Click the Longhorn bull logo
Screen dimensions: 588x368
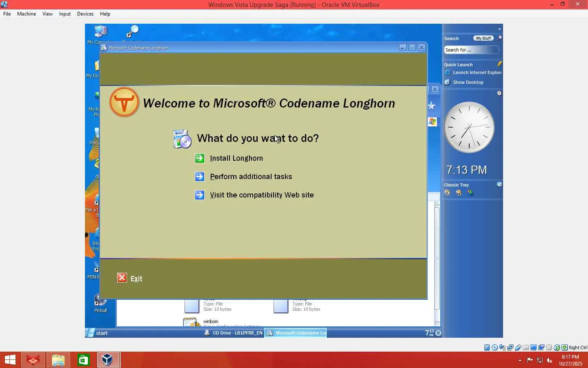click(124, 102)
